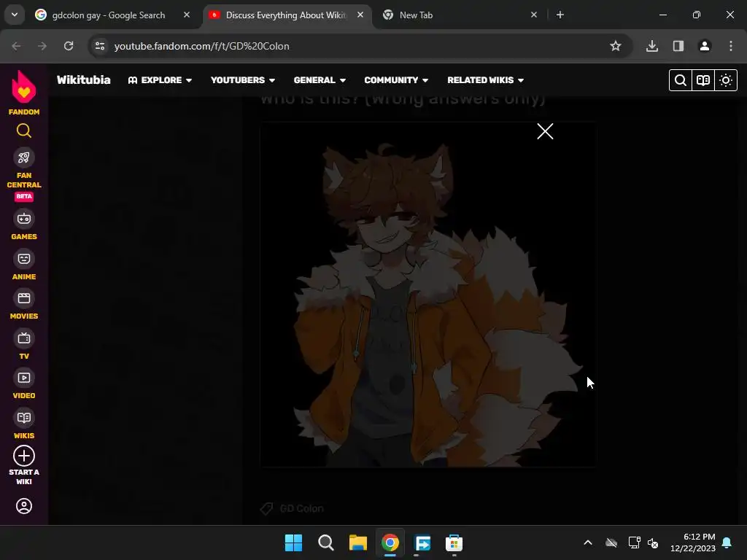Show hidden system tray icons
The height and width of the screenshot is (560, 747).
pos(588,542)
